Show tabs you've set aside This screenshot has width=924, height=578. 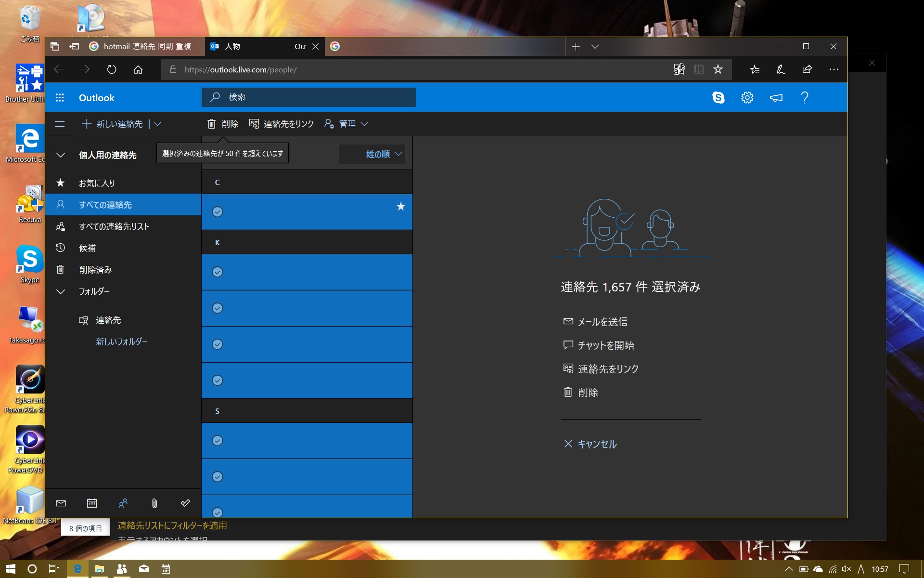[55, 46]
